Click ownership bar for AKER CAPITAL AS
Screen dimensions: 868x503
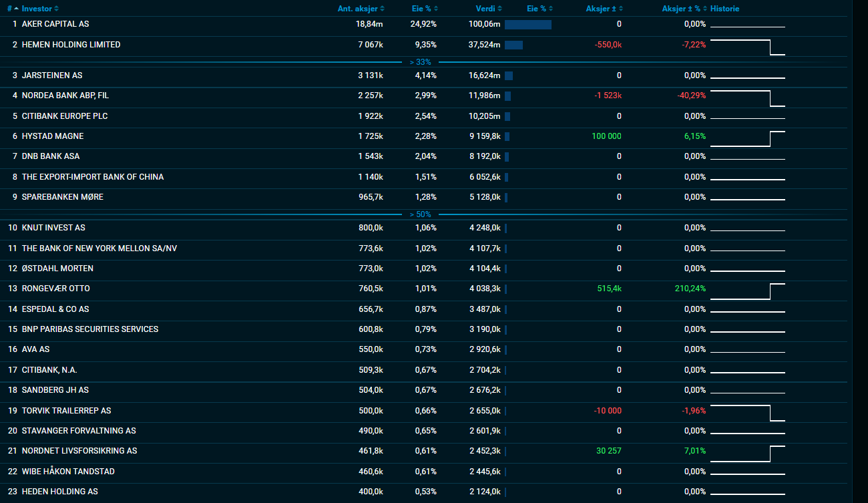(528, 25)
